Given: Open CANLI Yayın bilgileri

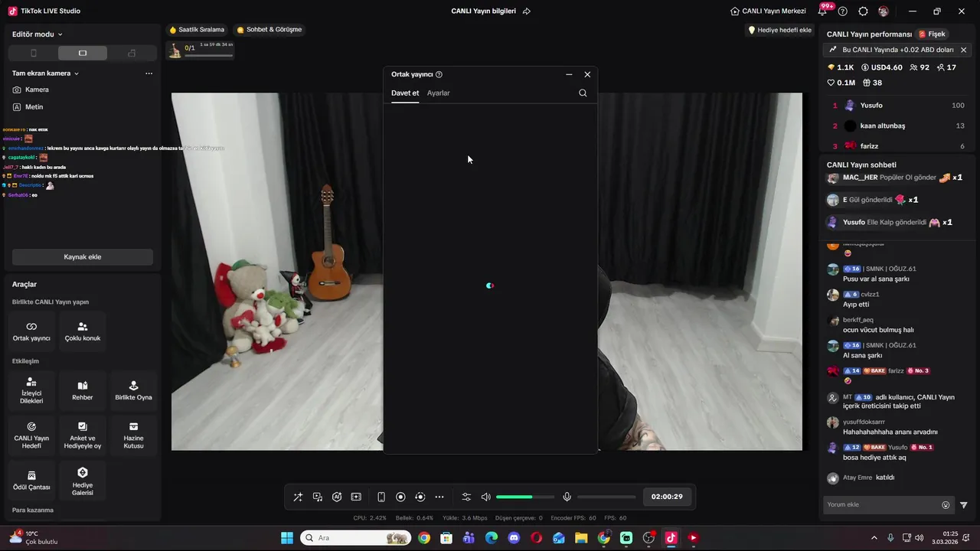Looking at the screenshot, I should coord(484,11).
